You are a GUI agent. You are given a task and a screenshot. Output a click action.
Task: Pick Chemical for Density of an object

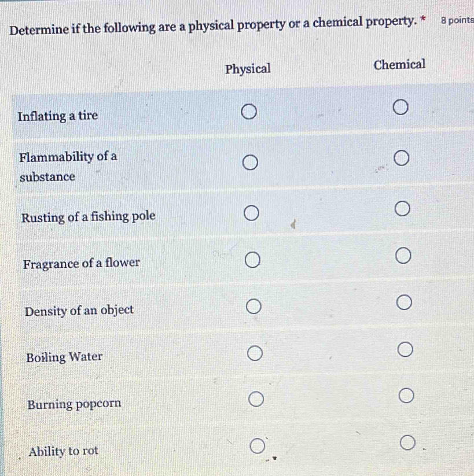click(x=405, y=303)
